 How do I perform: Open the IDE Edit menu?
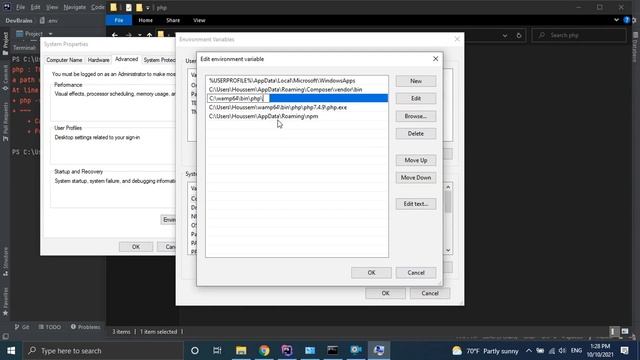coord(36,7)
